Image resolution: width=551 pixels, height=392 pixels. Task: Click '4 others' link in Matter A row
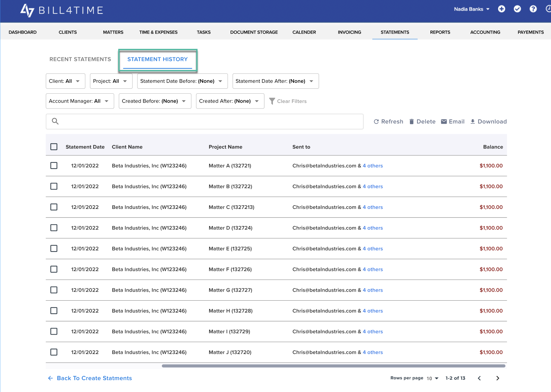pyautogui.click(x=373, y=166)
